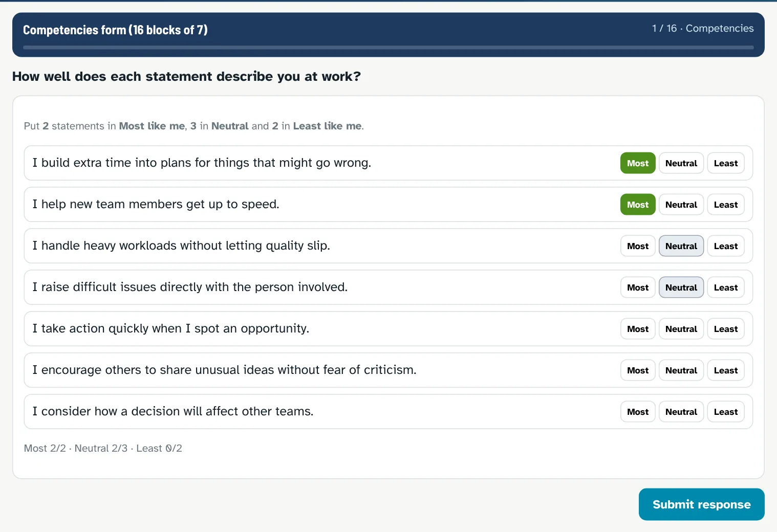
Task: Click the 'I help new team members' statement text
Action: [156, 204]
